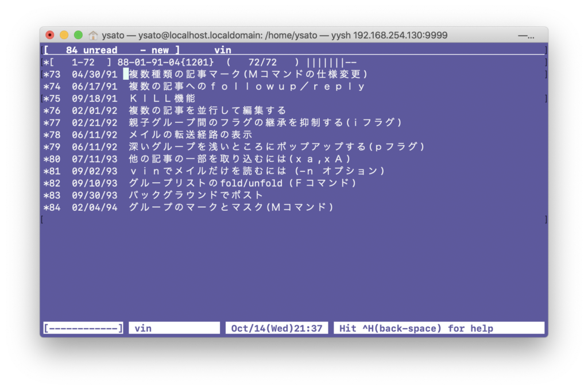Open article 78 メイルの転送経路の表示
Image resolution: width=588 pixels, height=390 pixels.
[x=191, y=134]
